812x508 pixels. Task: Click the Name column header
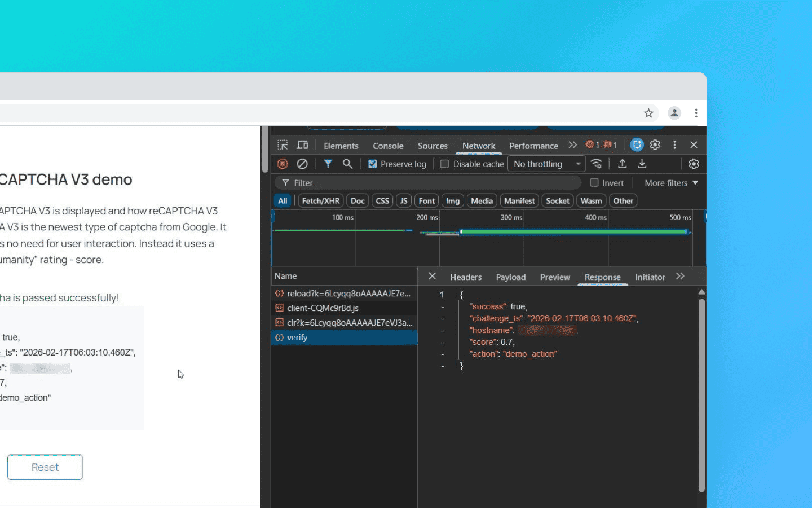pos(344,276)
